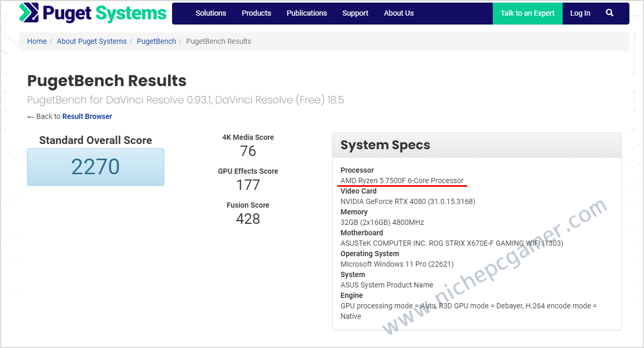Screen dimensions: 644x348
Task: Click the 4K Media Score label
Action: tap(248, 137)
